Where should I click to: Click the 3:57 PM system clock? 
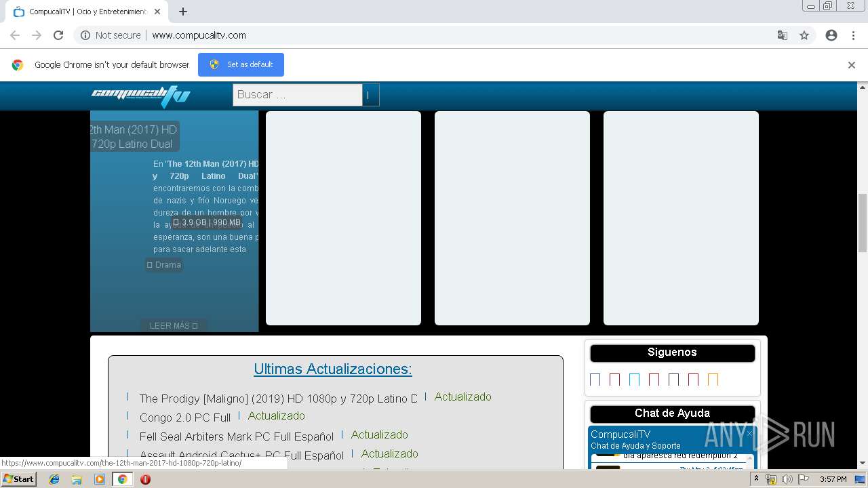tap(833, 479)
